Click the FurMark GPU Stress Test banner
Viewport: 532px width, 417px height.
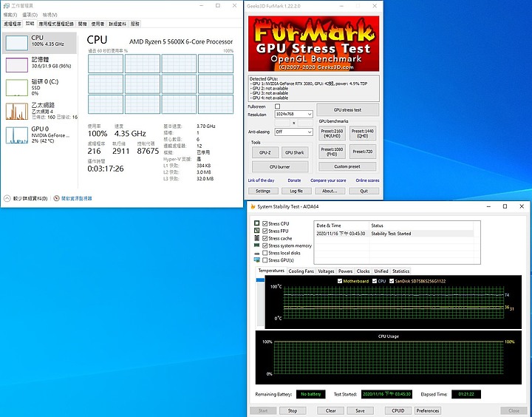point(313,44)
